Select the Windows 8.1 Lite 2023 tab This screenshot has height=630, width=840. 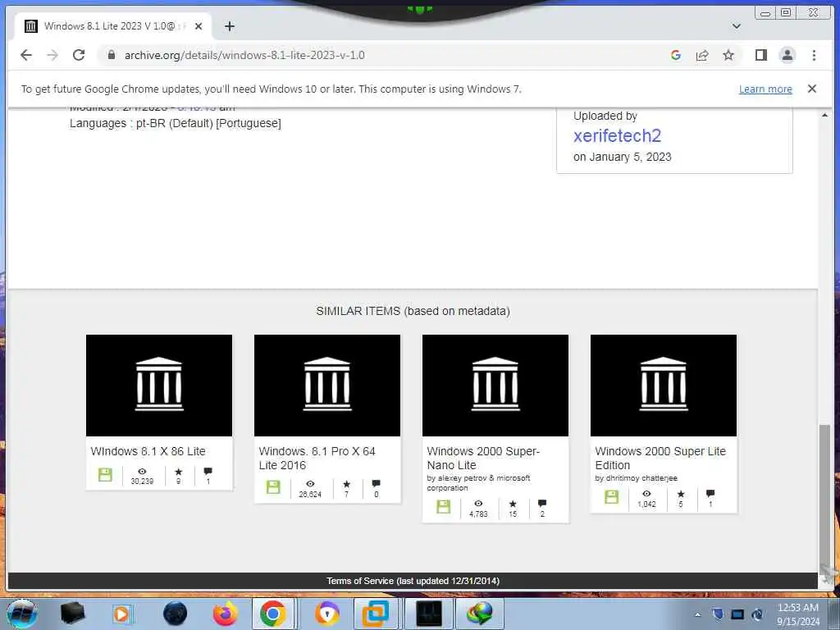pyautogui.click(x=113, y=26)
